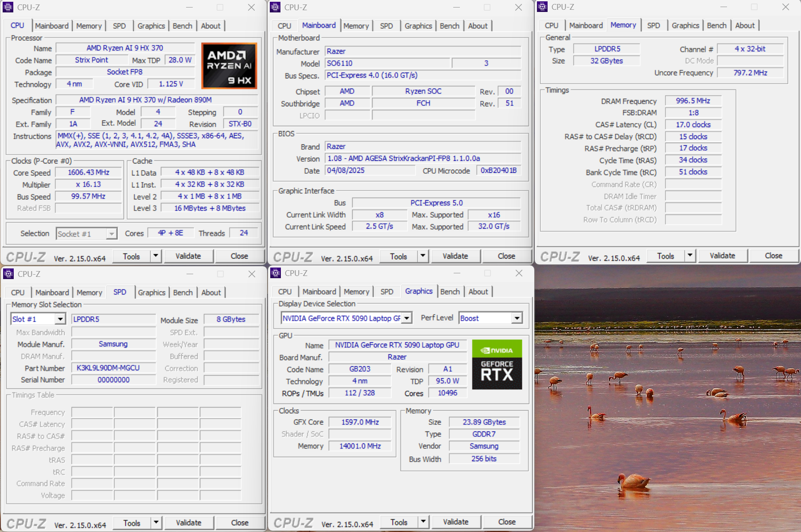801x532 pixels.
Task: Click the CPU-Z app icon in the Memory window title bar
Action: pos(542,7)
